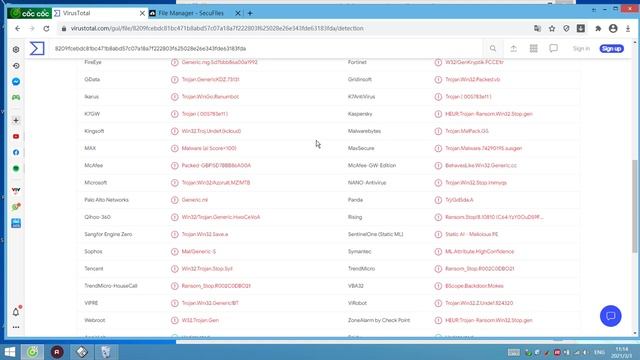The image size is (640, 360).
Task: Click the VirusTotal logo icon
Action: (37, 49)
